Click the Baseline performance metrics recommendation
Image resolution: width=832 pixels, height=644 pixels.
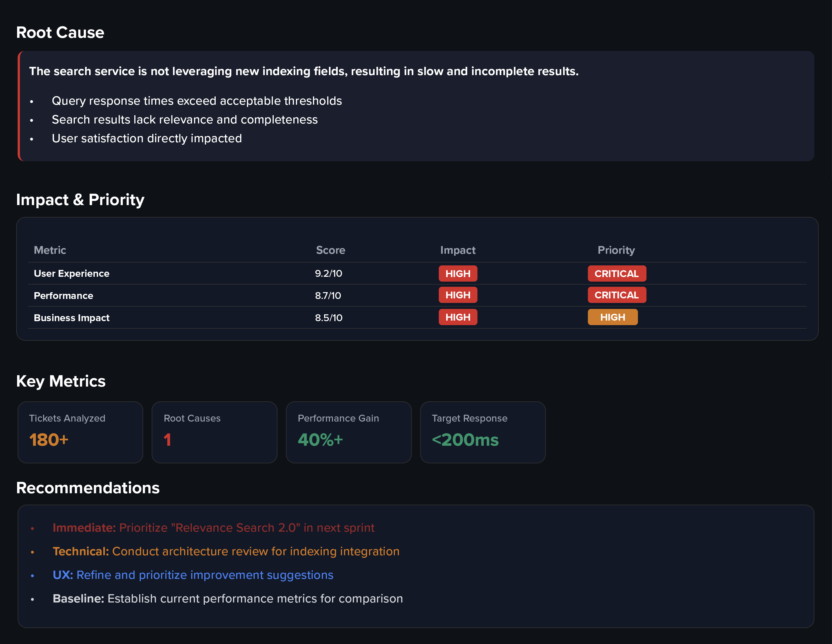pos(227,599)
